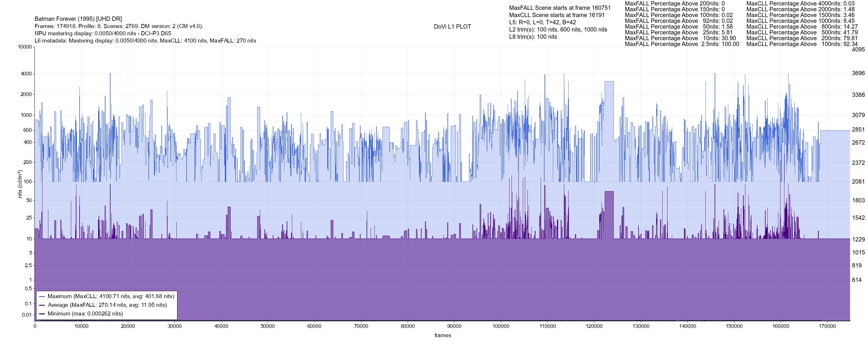The image size is (868, 347).
Task: Select the Maximum MaxCLL legend entry text
Action: (x=111, y=296)
